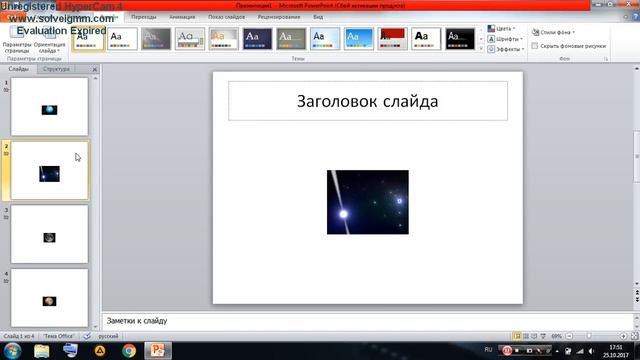Open Ориентация слайда orientation dropdown
The width and height of the screenshot is (640, 360).
coord(49,40)
